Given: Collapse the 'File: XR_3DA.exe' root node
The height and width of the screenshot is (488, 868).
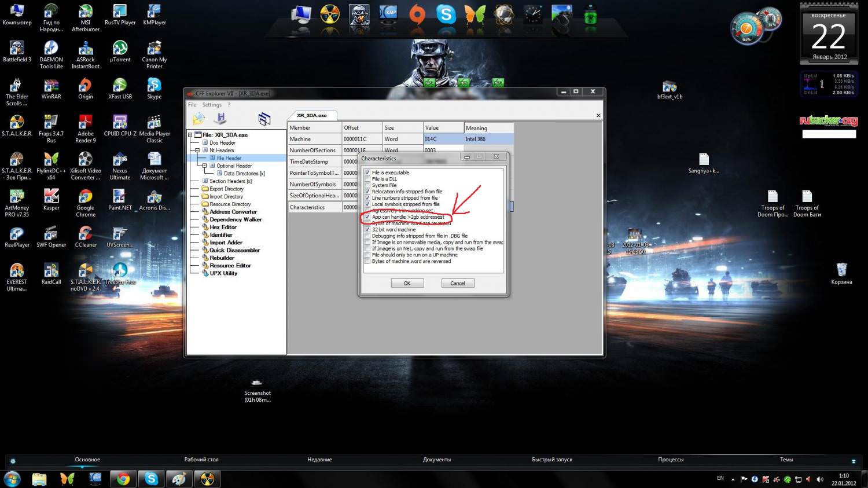Looking at the screenshot, I should click(x=190, y=135).
